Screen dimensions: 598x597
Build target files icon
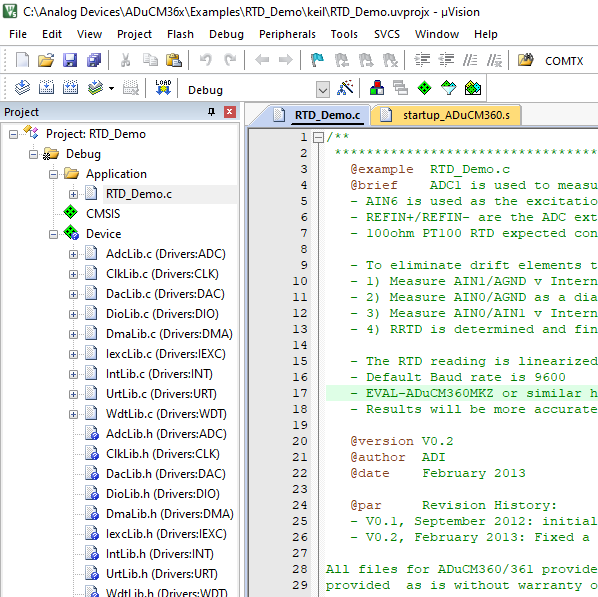click(46, 88)
